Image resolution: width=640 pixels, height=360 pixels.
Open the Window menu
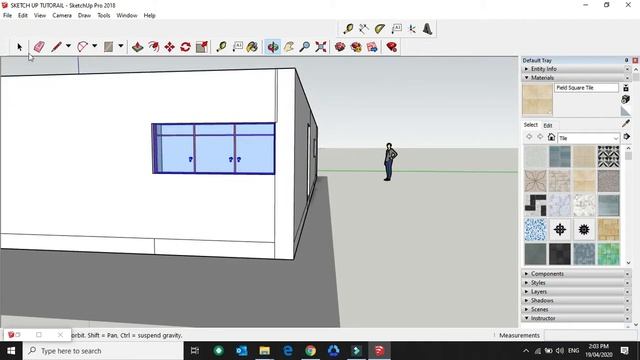pos(127,16)
